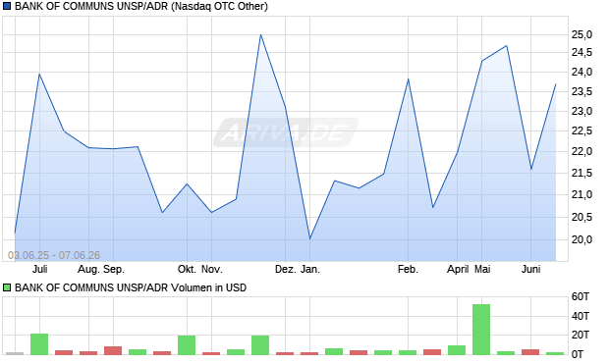The image size is (609, 364).
Task: Click the '20,5' price axis label
Action: click(x=581, y=217)
